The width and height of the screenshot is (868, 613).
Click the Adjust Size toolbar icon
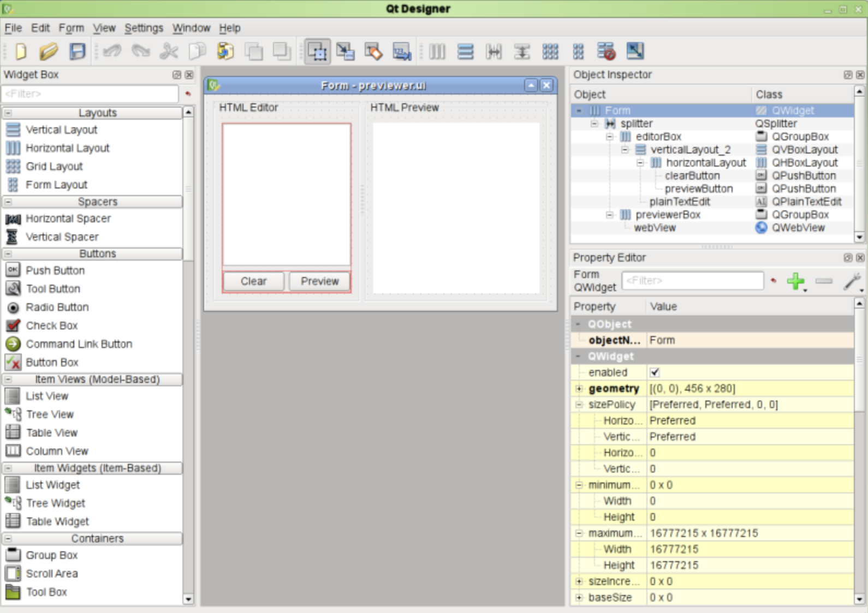click(x=634, y=51)
